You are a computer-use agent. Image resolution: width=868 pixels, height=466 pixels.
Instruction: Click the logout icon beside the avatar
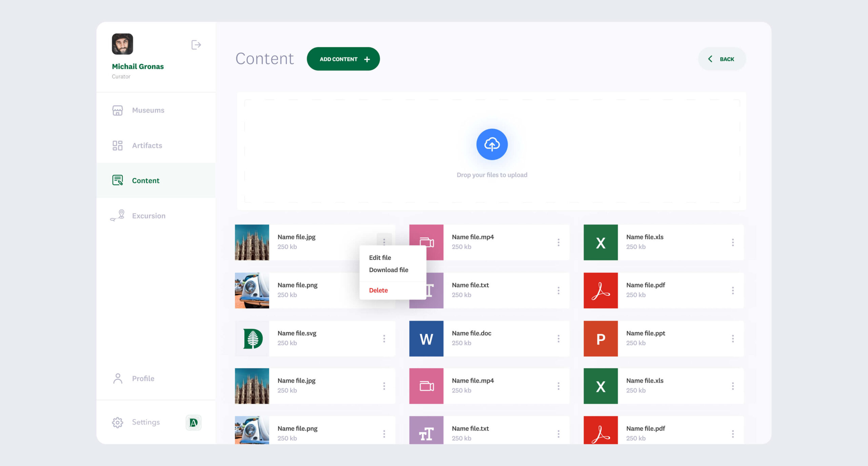[x=196, y=45]
